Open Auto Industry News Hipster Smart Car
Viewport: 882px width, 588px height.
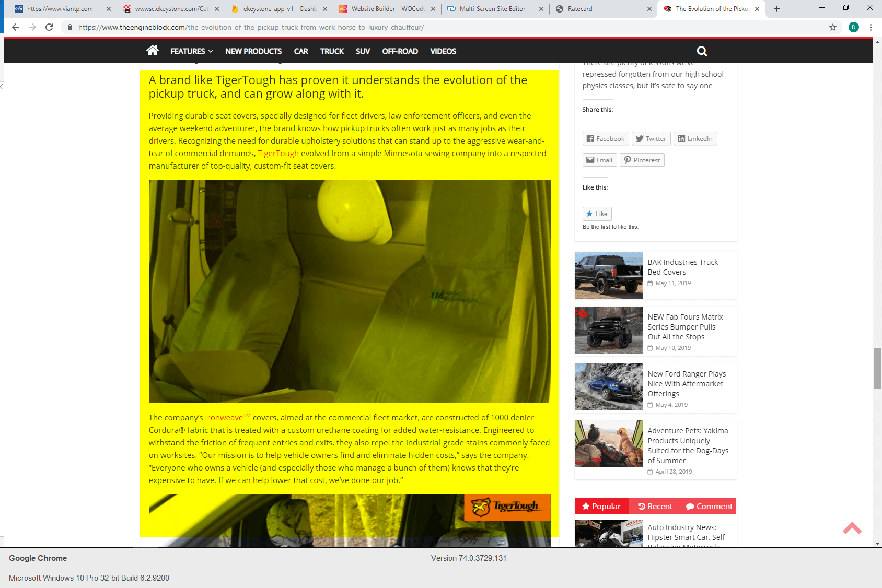pos(687,536)
